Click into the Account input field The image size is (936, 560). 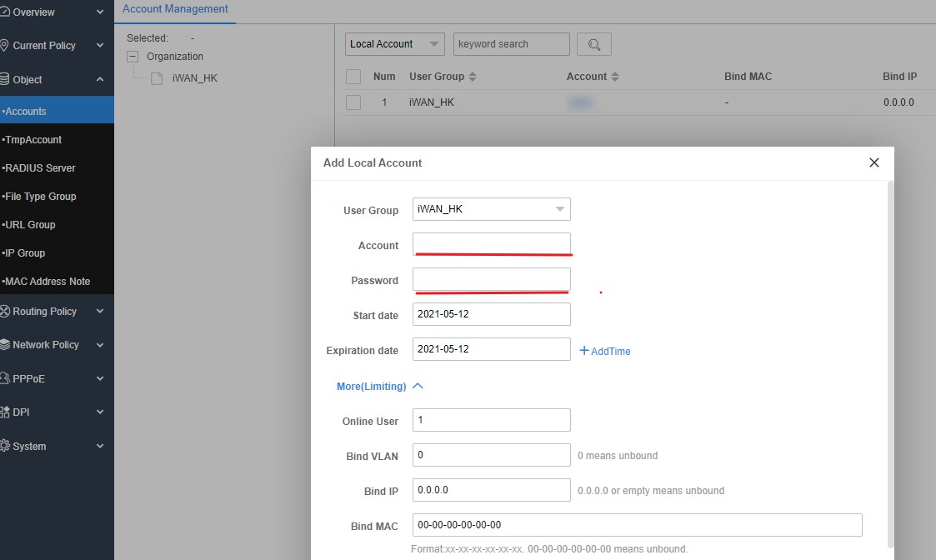click(491, 244)
